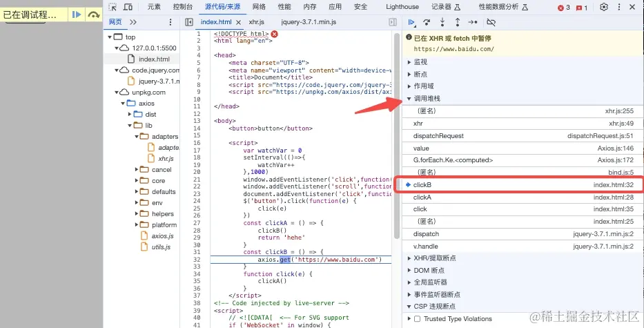Expand the helpers folder
The image size is (644, 328).
tap(137, 214)
